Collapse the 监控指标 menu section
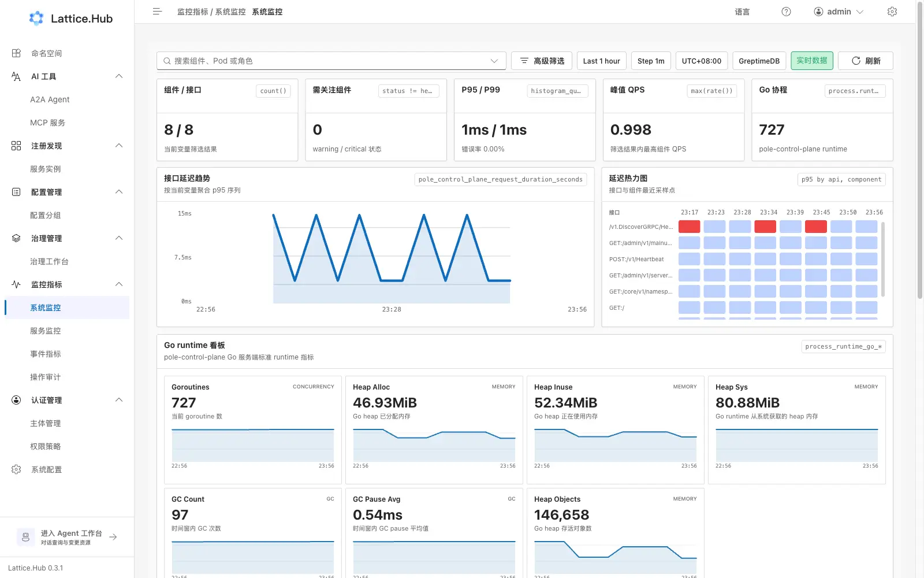This screenshot has width=924, height=578. [x=119, y=284]
